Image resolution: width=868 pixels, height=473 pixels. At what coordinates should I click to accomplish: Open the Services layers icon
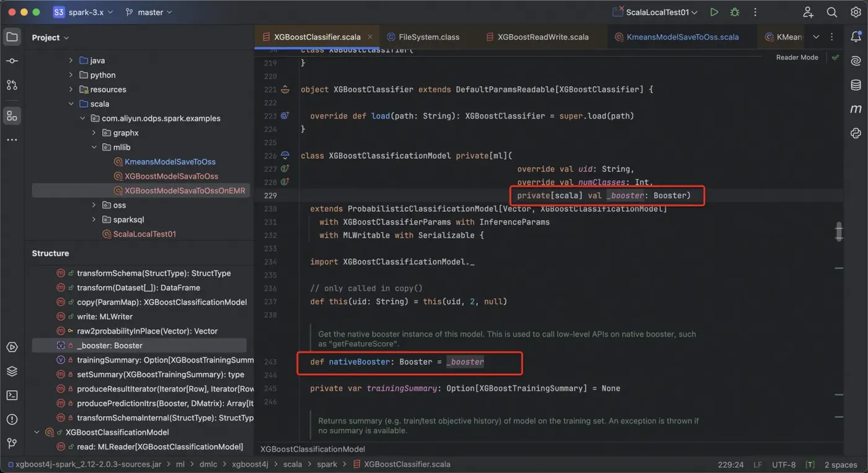click(12, 371)
